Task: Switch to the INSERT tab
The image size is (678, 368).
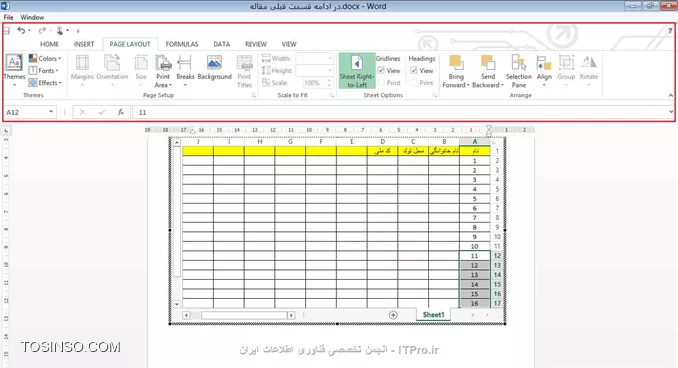Action: click(84, 44)
